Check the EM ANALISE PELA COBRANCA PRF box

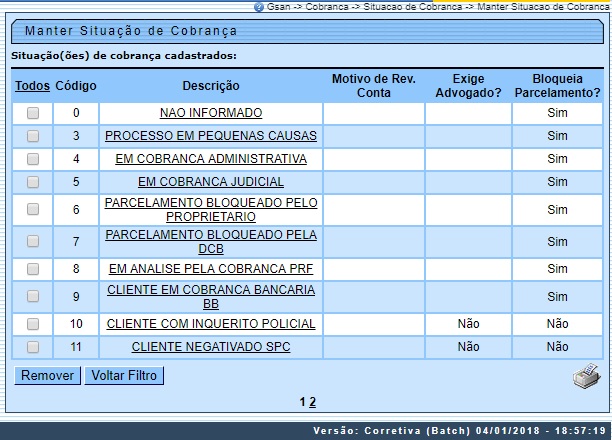[33, 269]
